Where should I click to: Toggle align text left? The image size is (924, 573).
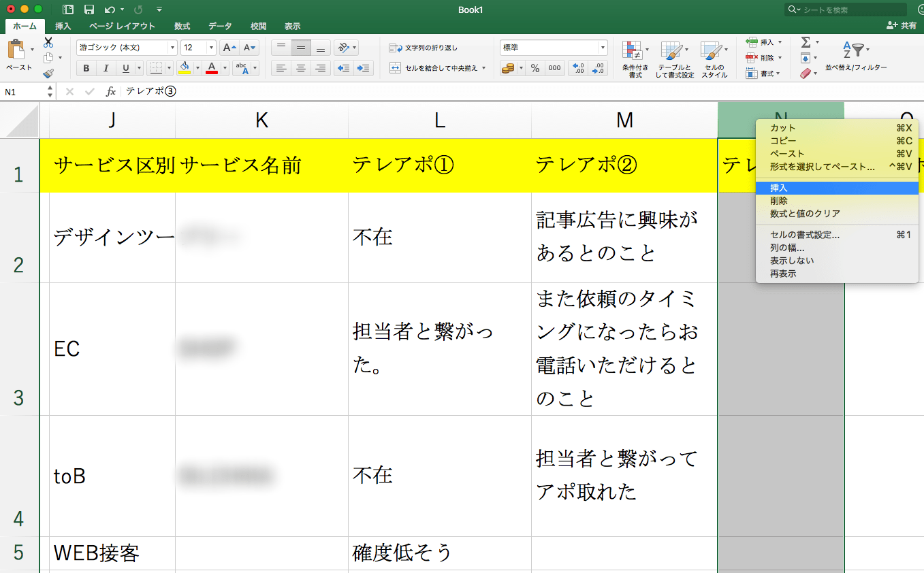(281, 68)
